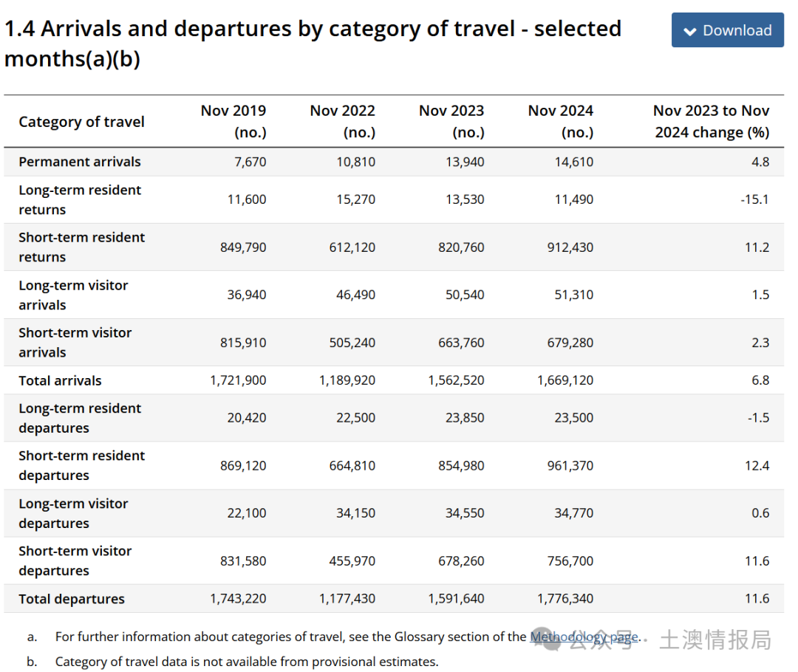Select the -15.1 percent change cell
The image size is (798, 672).
pyautogui.click(x=754, y=199)
